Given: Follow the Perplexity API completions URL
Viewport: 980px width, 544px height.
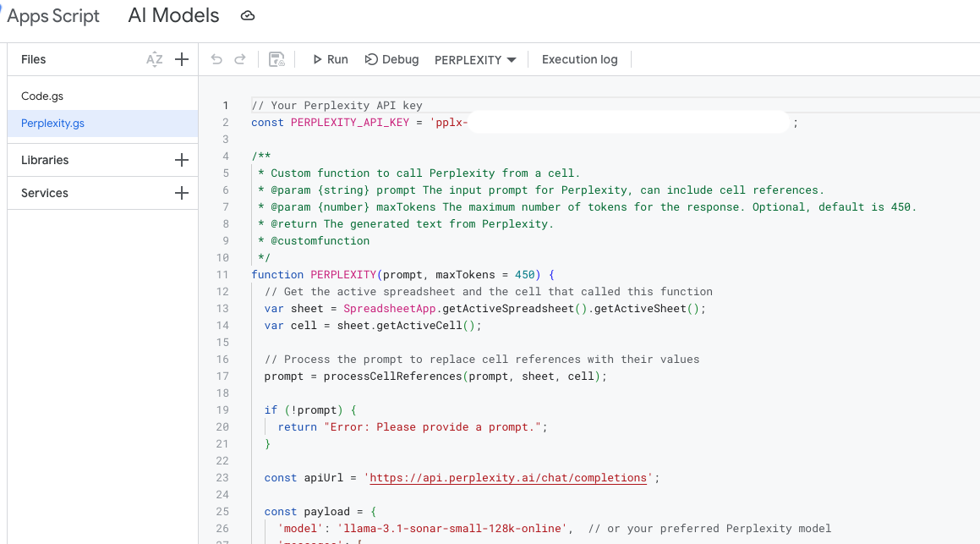Looking at the screenshot, I should [508, 477].
